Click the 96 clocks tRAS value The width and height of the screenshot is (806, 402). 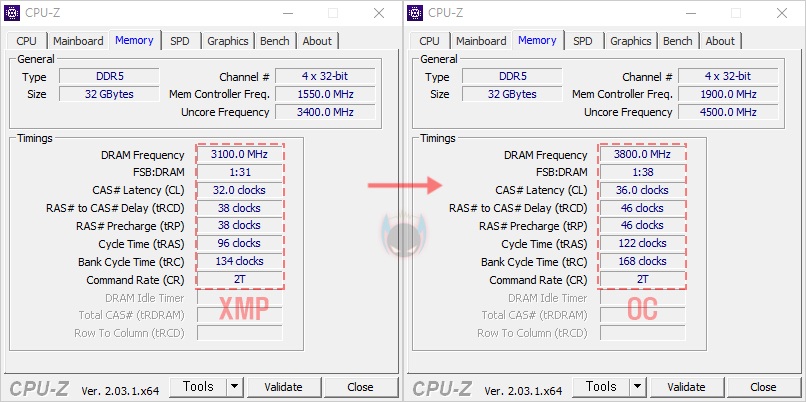click(240, 244)
